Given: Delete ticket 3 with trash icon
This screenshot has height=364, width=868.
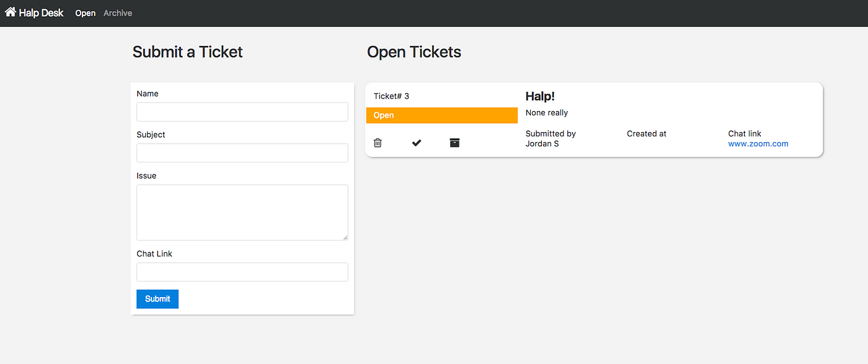Looking at the screenshot, I should [x=378, y=143].
